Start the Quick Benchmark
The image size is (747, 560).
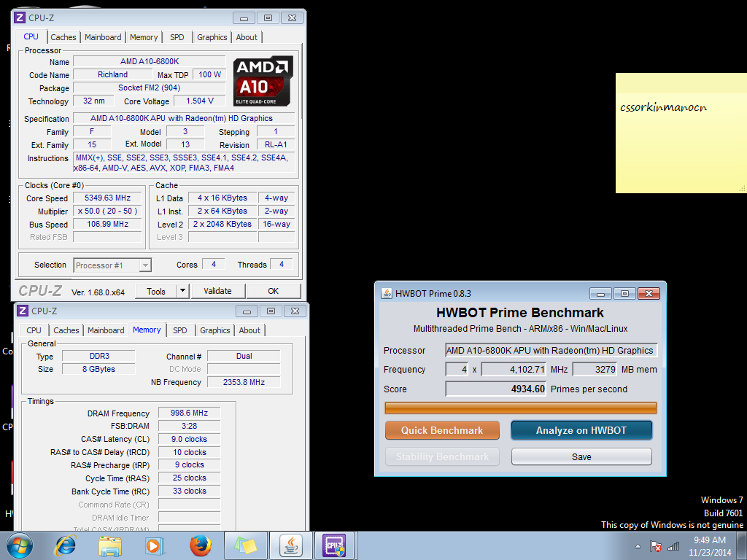[x=442, y=430]
